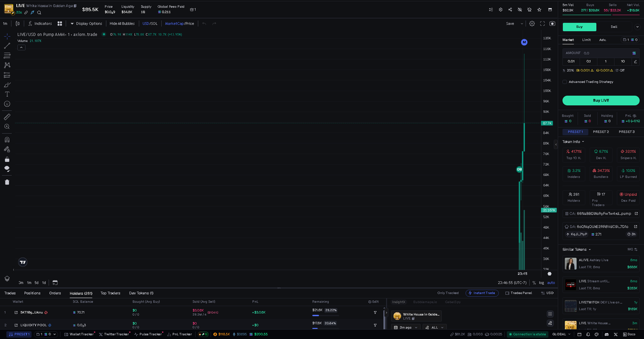The image size is (644, 339).
Task: Take a chart snapshot with camera icon
Action: tap(552, 24)
